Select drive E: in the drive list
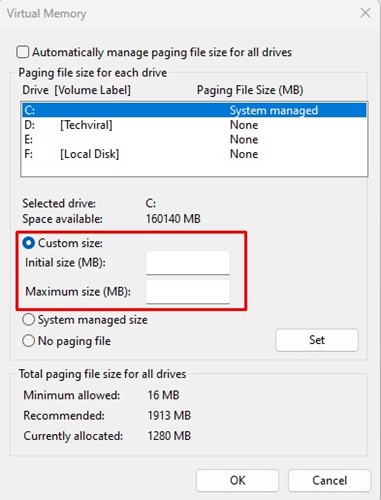 [194, 139]
